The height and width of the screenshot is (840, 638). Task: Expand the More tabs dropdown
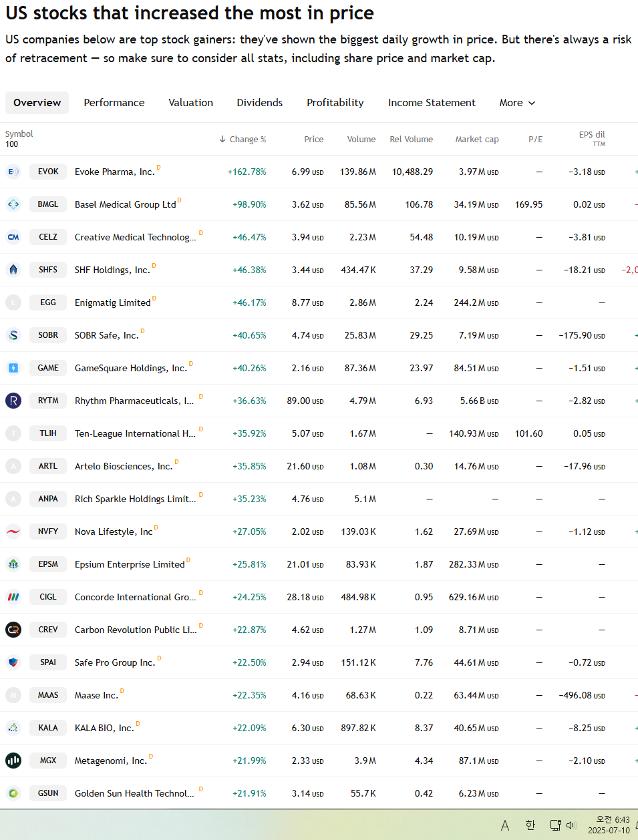pos(517,103)
